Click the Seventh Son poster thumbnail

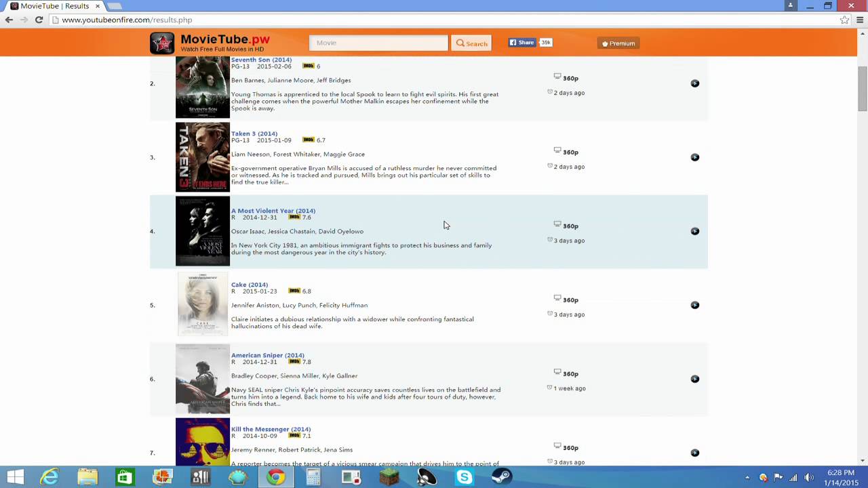(203, 87)
